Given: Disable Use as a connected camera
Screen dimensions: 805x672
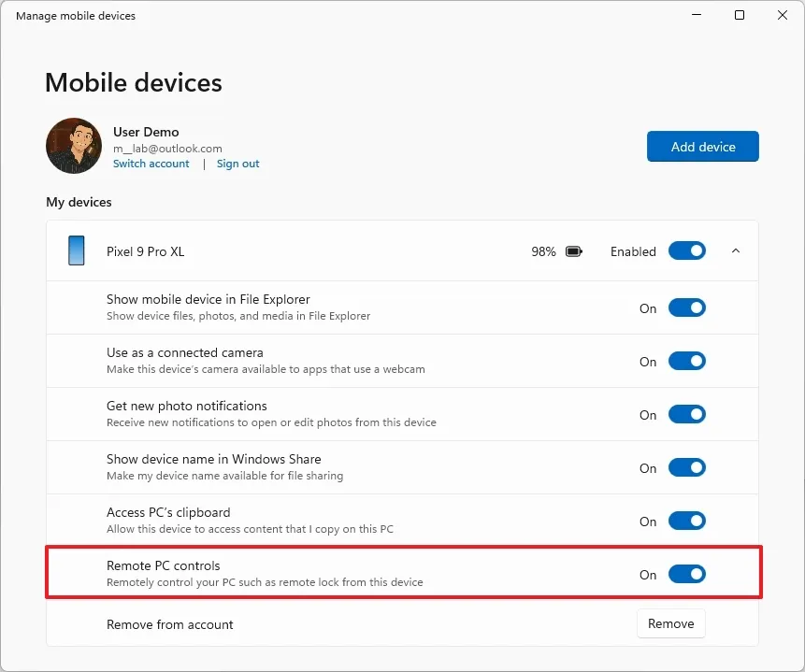Looking at the screenshot, I should (687, 361).
